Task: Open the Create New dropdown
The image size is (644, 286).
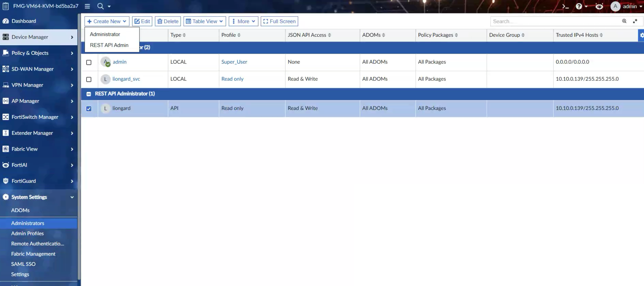Action: tap(107, 21)
